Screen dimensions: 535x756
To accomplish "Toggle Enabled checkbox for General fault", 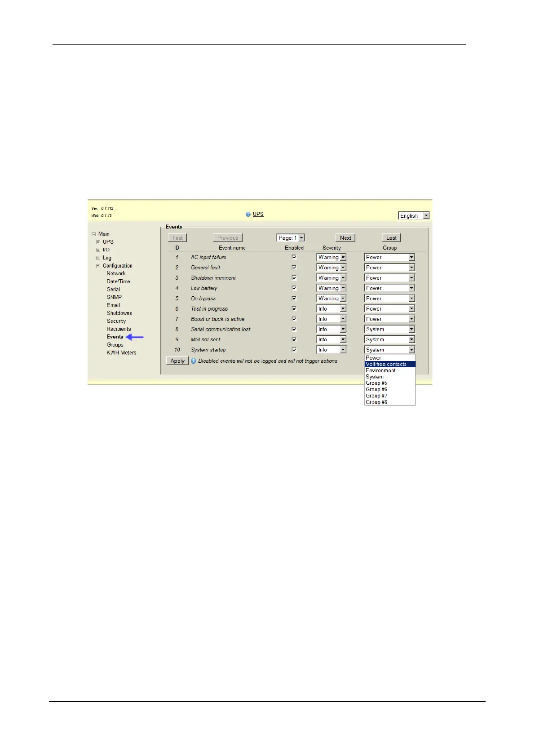I will pyautogui.click(x=294, y=268).
